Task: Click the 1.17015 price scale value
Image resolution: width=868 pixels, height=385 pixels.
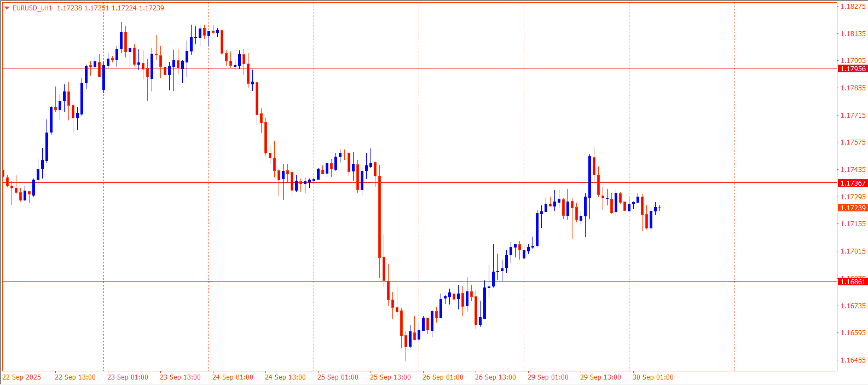Action: [x=853, y=251]
